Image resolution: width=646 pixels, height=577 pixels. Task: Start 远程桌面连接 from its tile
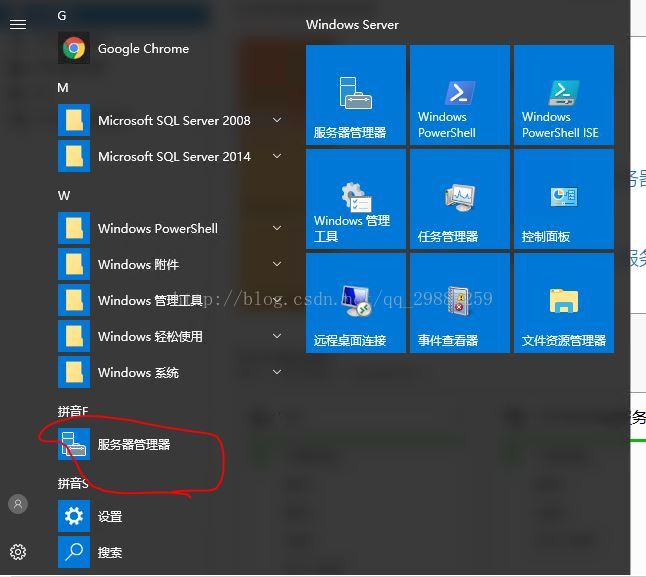355,303
